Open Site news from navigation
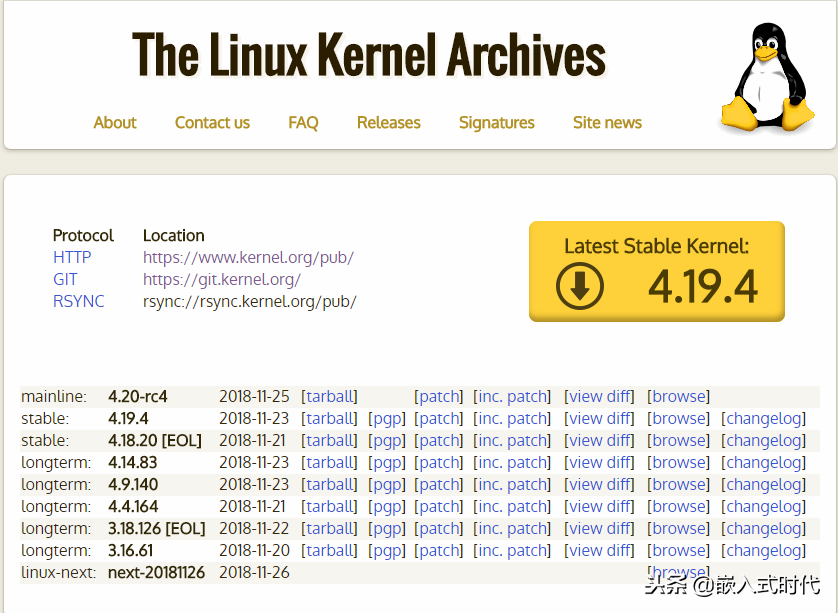The height and width of the screenshot is (613, 838). tap(607, 122)
